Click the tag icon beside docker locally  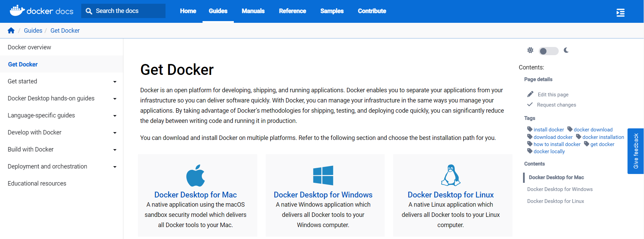tap(530, 151)
